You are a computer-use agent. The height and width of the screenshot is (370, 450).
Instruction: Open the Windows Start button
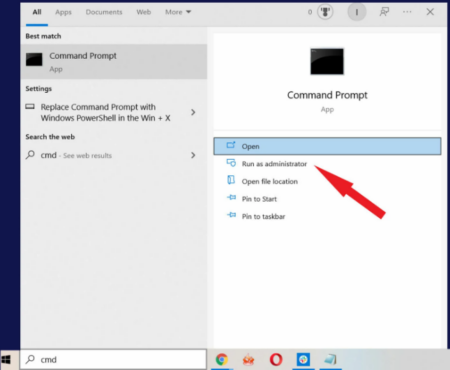6,360
